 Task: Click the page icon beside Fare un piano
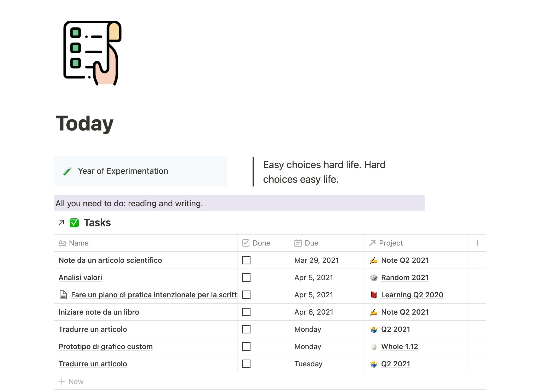coord(63,295)
